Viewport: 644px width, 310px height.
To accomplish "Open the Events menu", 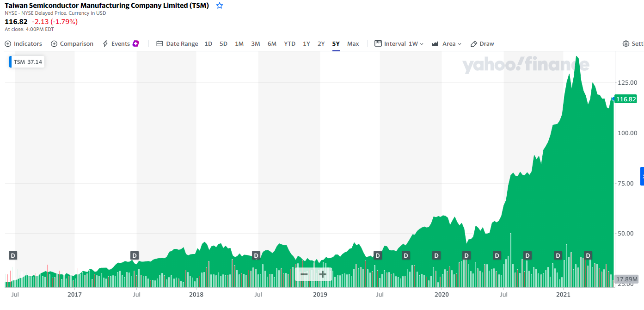I will click(120, 43).
